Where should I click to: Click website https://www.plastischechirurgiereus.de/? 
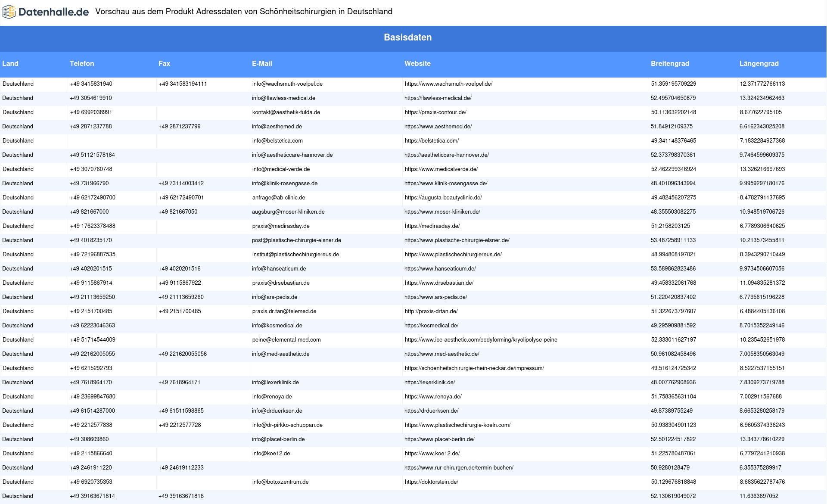click(453, 255)
